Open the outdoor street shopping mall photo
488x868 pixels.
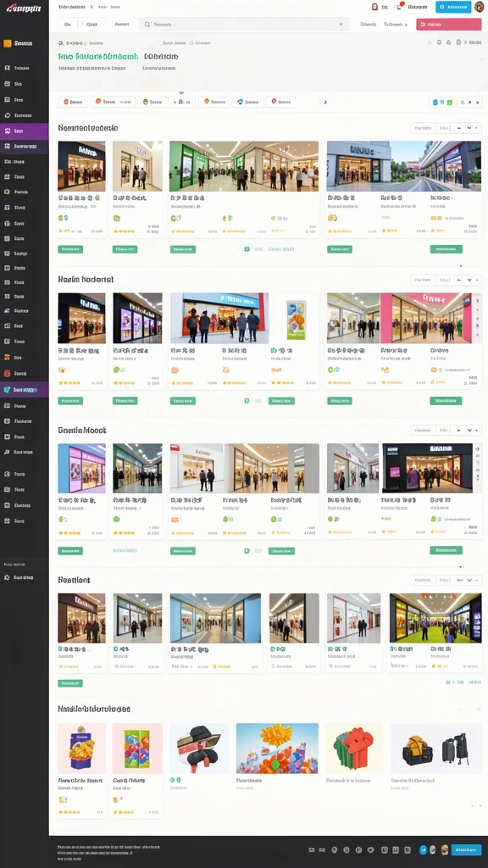pos(404,166)
